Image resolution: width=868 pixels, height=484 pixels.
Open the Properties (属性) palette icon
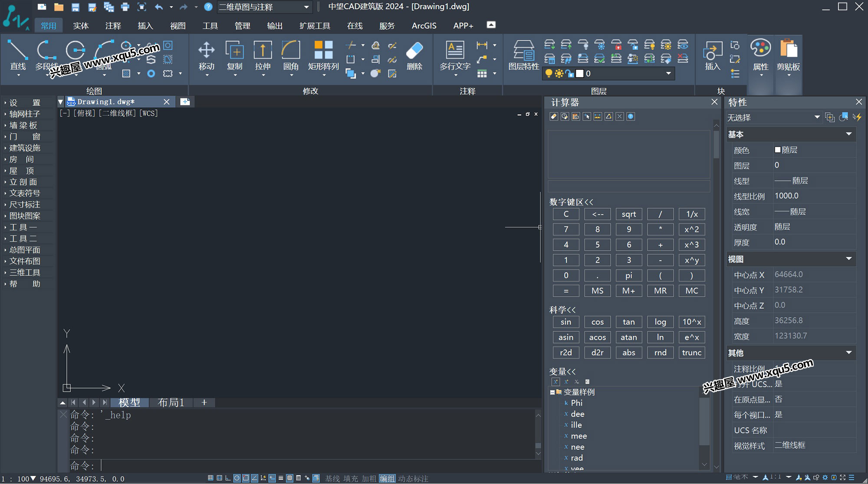coord(760,55)
